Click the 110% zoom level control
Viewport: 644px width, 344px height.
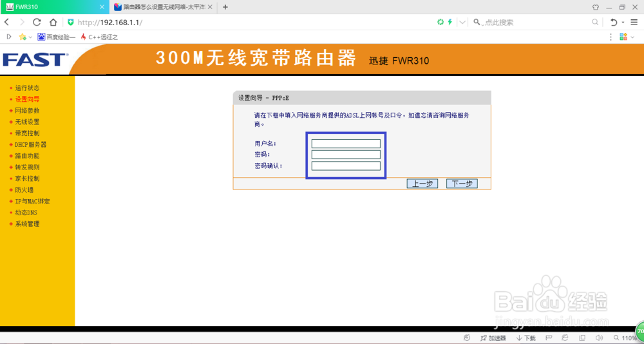(626, 338)
